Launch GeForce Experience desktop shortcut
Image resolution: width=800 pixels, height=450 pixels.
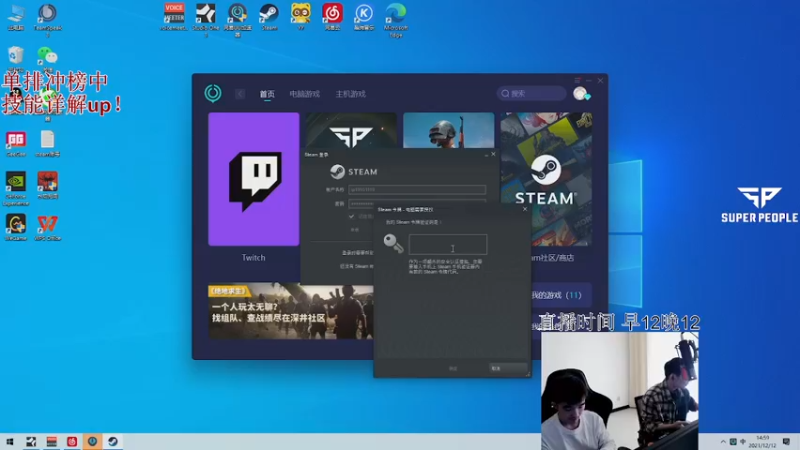point(16,188)
